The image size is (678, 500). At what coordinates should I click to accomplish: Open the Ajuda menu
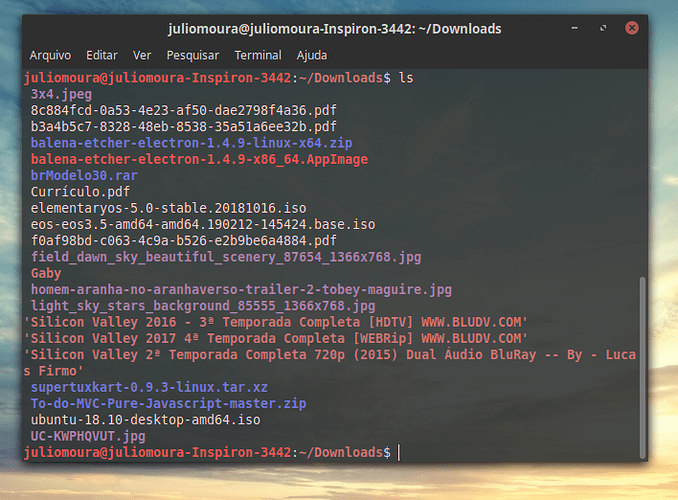[x=312, y=55]
